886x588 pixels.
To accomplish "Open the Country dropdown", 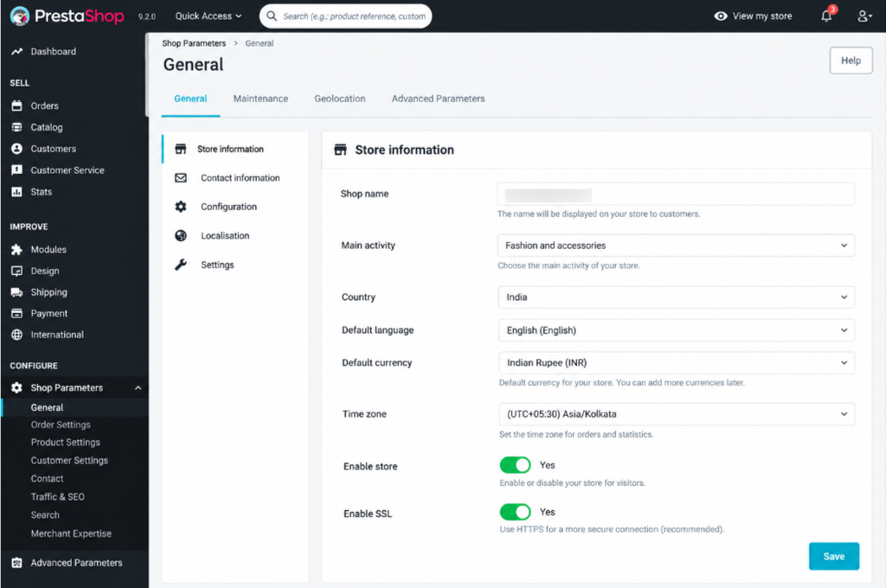I will pyautogui.click(x=676, y=297).
